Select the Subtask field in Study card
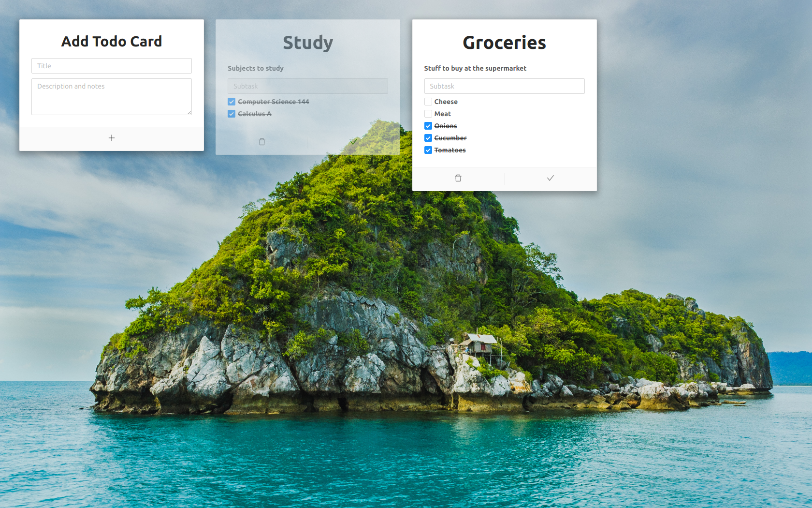 308,86
